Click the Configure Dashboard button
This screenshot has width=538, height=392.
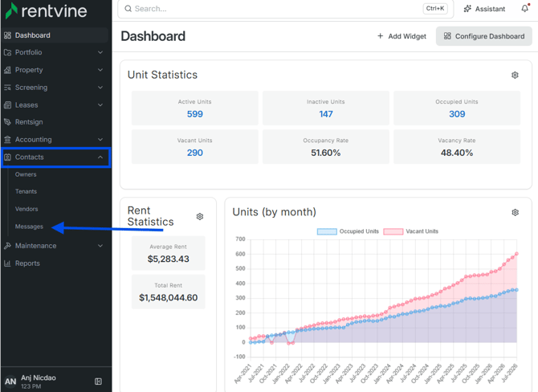pyautogui.click(x=483, y=36)
